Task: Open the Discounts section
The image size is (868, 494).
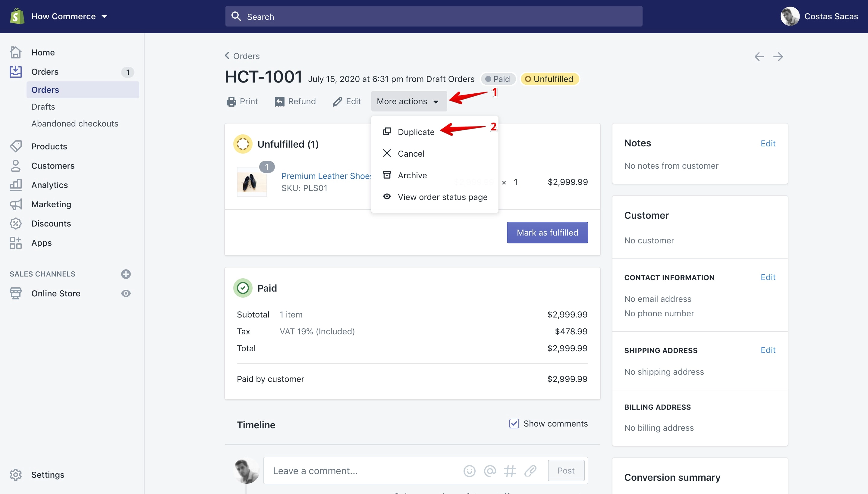Action: click(x=51, y=224)
